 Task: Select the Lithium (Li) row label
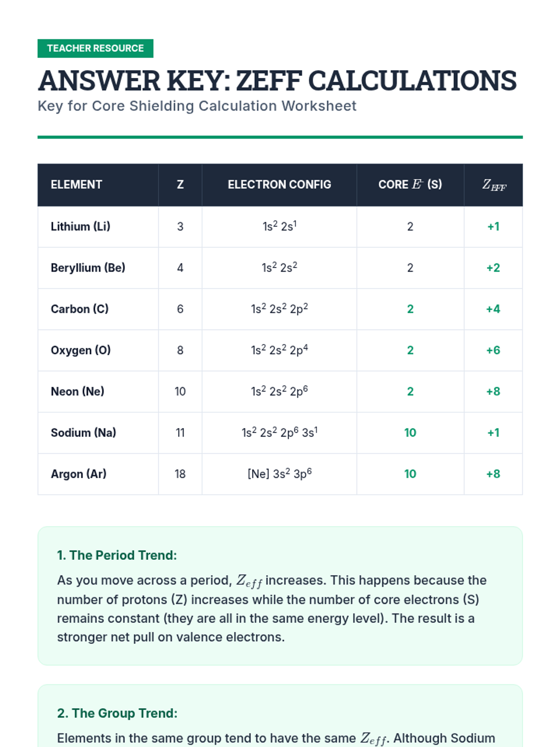80,227
